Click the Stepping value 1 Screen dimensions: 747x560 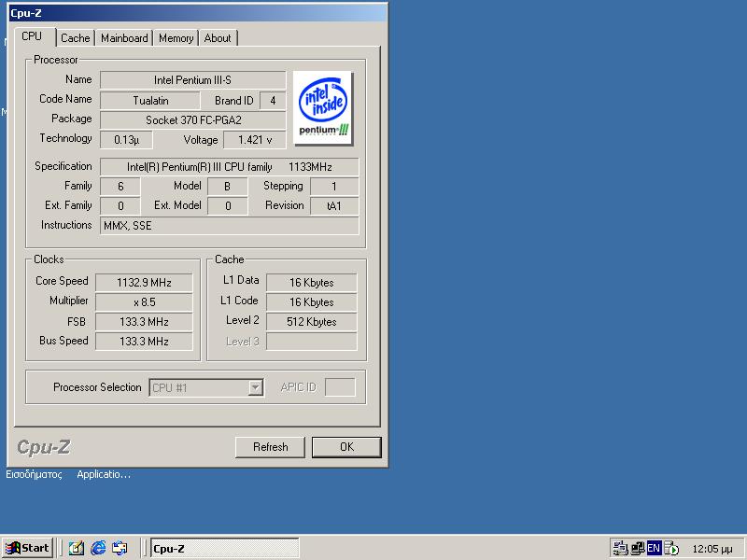pyautogui.click(x=334, y=186)
